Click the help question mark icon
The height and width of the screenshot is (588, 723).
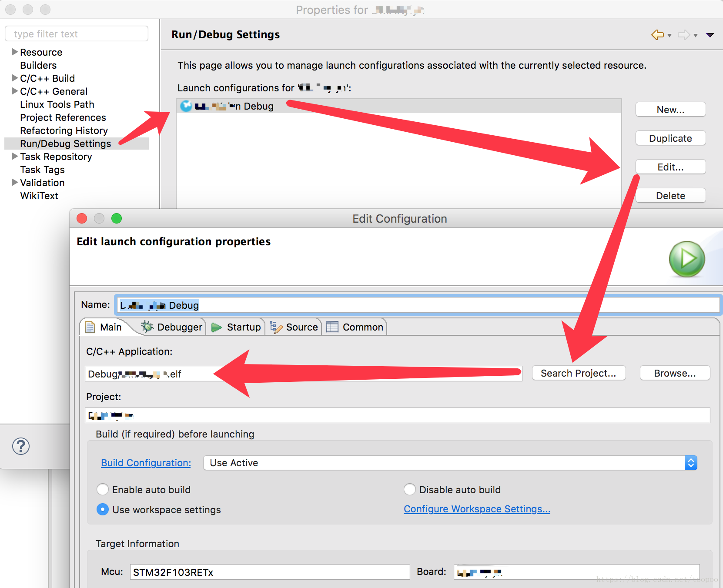coord(21,446)
